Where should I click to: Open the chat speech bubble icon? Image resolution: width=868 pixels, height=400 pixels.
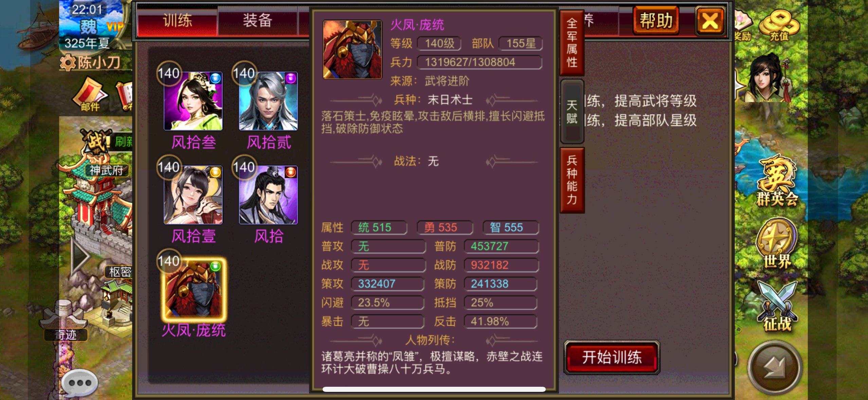click(x=79, y=383)
